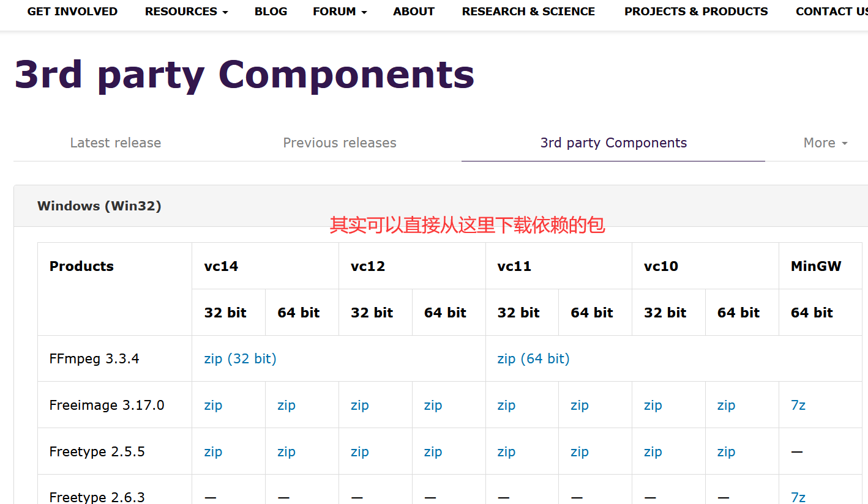Download Freetype 2.5.5 vc14 64 bit zip
This screenshot has height=504, width=868.
pos(286,452)
